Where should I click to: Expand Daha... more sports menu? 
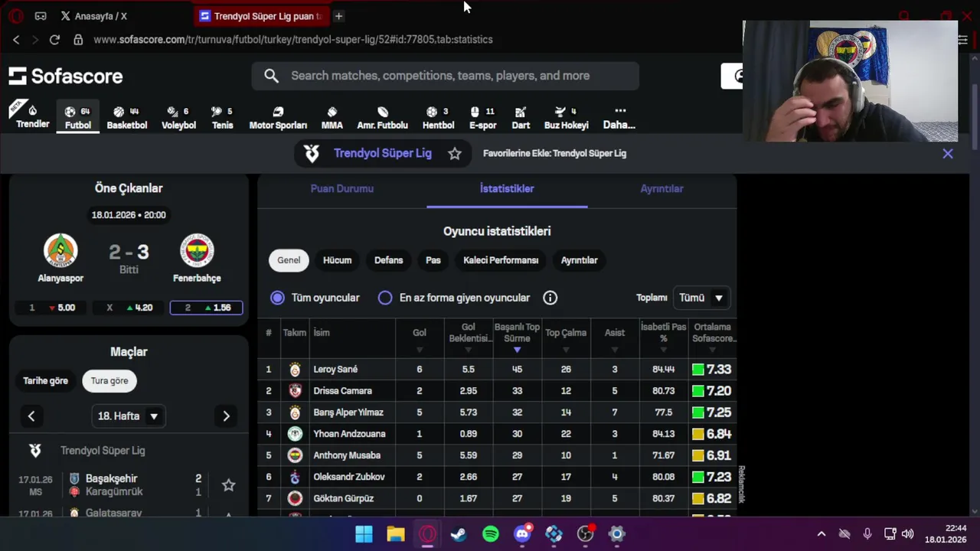[619, 117]
